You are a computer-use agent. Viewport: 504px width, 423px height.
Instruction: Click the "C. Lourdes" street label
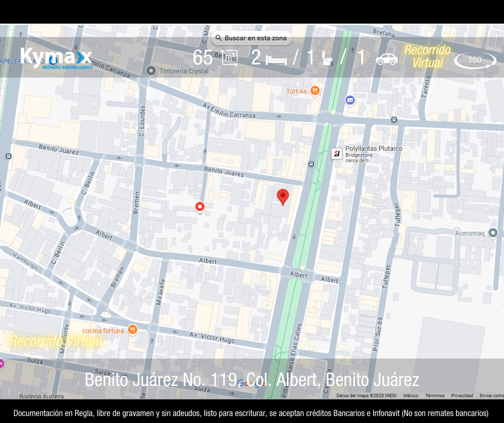tap(142, 121)
